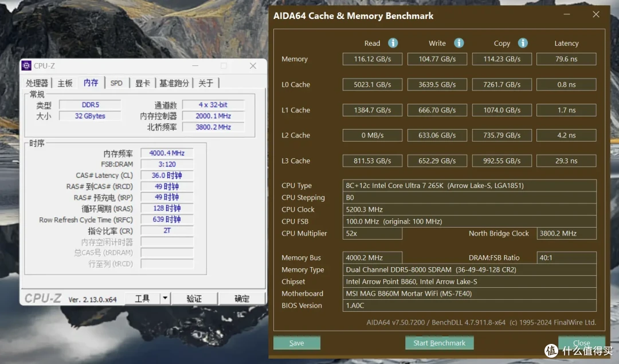Click the 32 GBytes size field in CPU-Z
This screenshot has width=619, height=364.
pos(90,116)
